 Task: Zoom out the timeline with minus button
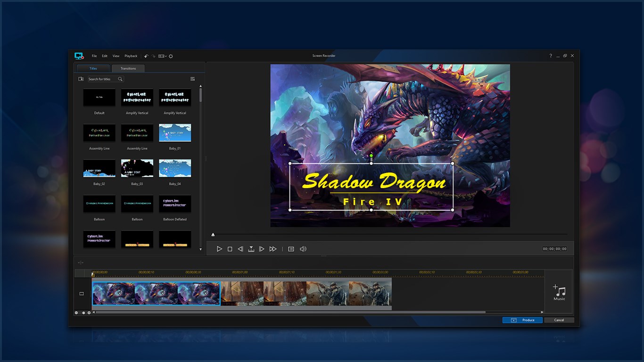(x=76, y=313)
